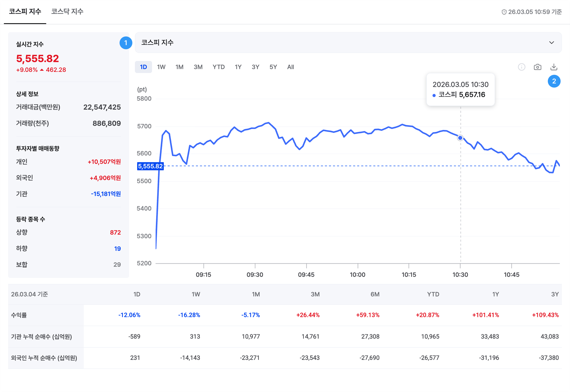Click the 5,555.82 price label on chart
The image size is (570, 392).
(150, 166)
